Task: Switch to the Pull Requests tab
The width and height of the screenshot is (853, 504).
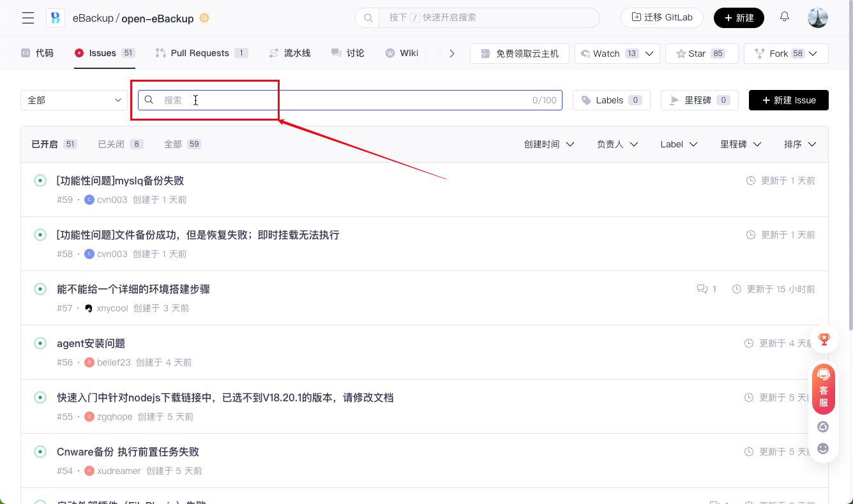Action: click(x=200, y=53)
